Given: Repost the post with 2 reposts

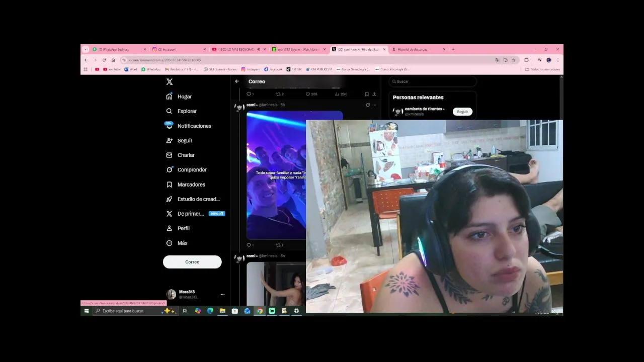Looking at the screenshot, I should click(x=280, y=94).
